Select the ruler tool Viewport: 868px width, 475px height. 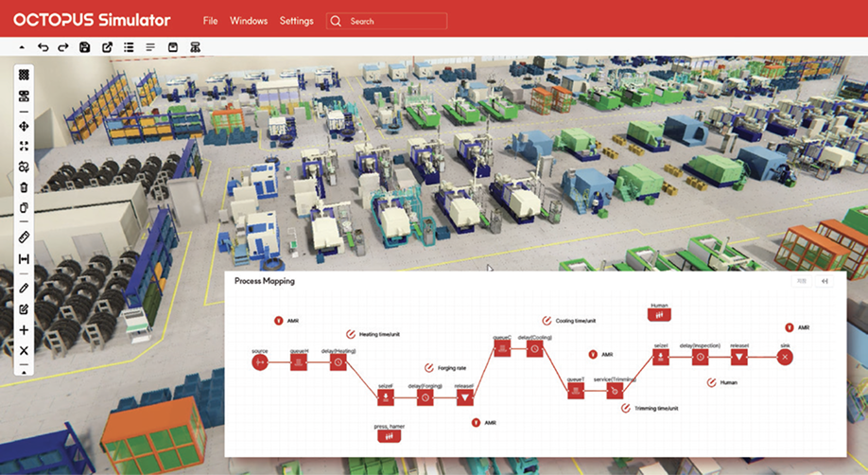[24, 237]
